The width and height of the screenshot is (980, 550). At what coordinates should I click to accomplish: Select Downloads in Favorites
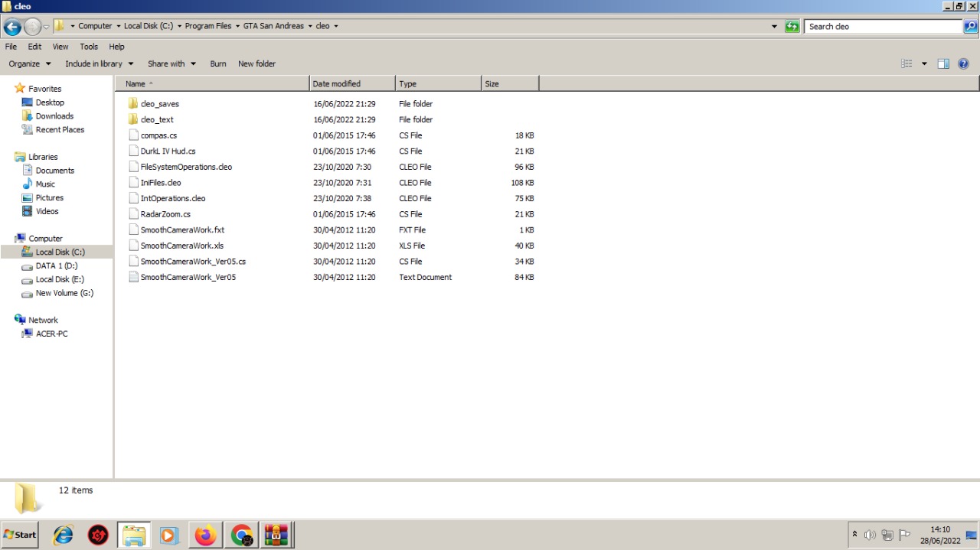[54, 116]
